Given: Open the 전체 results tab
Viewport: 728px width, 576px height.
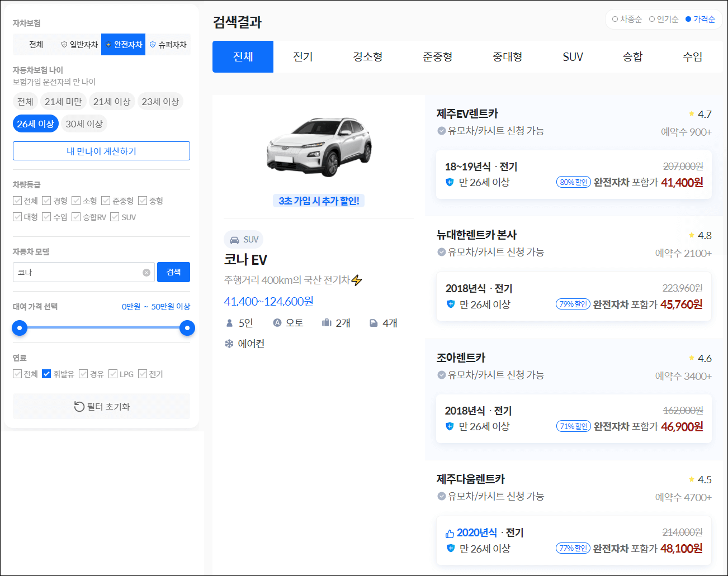Looking at the screenshot, I should coord(243,56).
